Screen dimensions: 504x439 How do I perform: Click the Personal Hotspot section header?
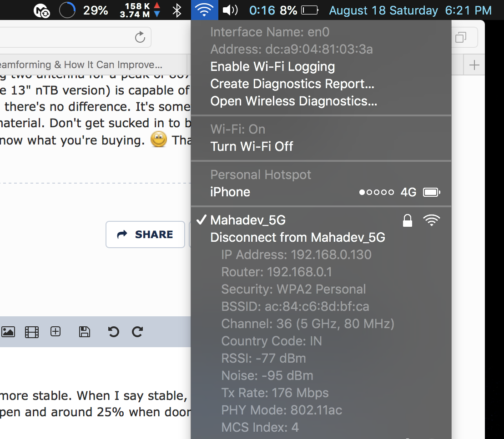point(260,175)
